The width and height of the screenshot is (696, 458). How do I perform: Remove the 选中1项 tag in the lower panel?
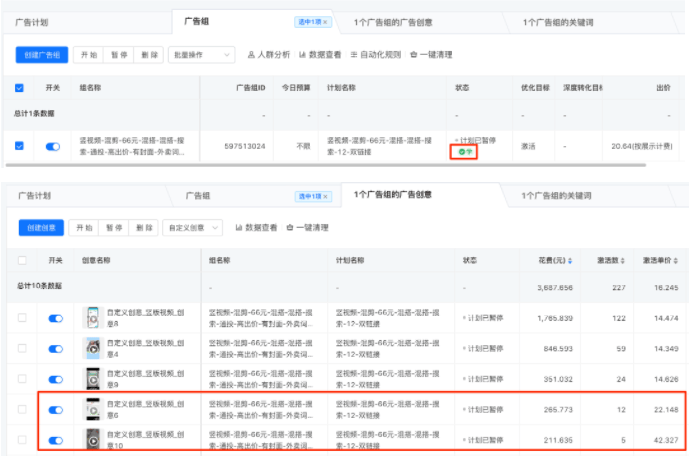click(325, 196)
